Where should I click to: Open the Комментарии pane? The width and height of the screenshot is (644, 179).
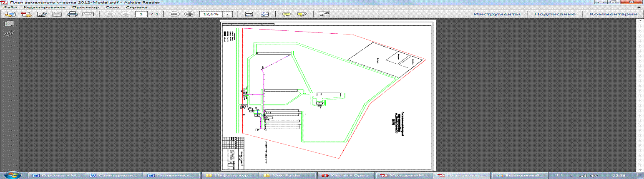coord(613,14)
